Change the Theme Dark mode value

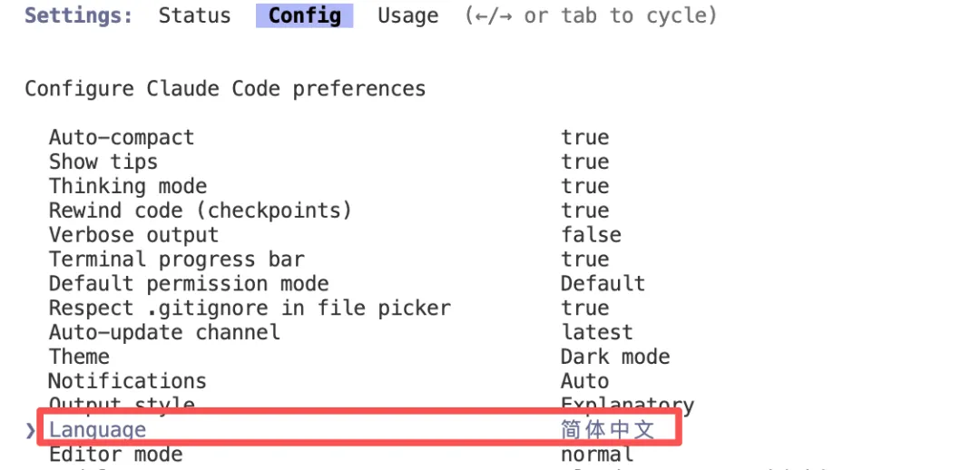(x=614, y=357)
